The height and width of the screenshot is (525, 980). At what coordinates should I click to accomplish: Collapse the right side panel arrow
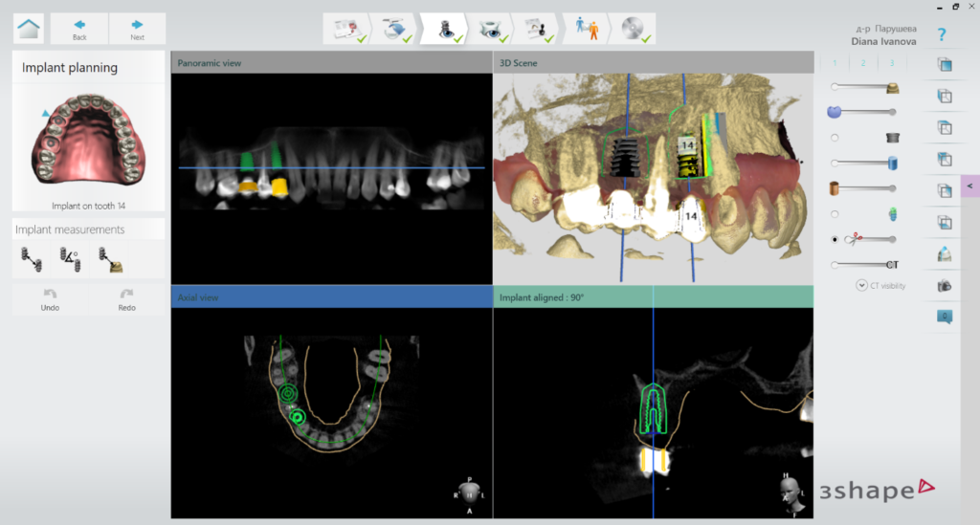coord(969,186)
